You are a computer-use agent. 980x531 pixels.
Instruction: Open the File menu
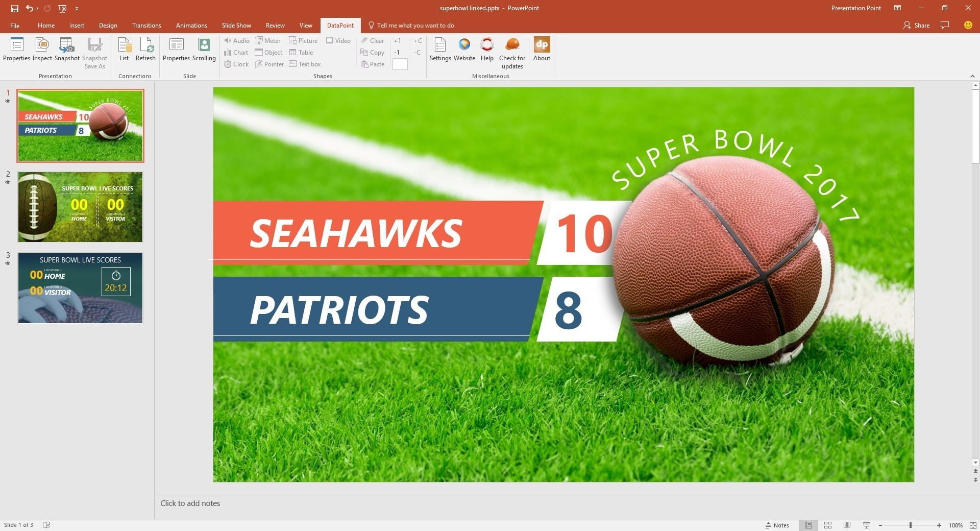(x=15, y=26)
